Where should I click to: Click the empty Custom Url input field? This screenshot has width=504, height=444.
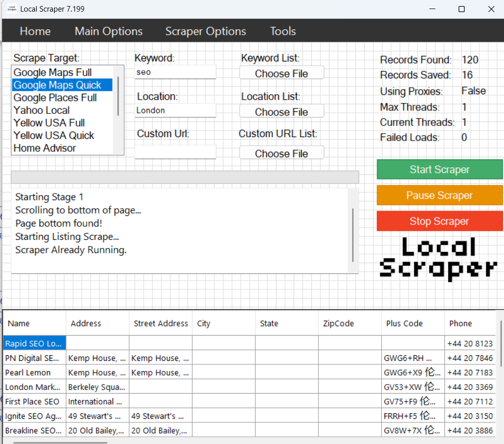click(175, 152)
